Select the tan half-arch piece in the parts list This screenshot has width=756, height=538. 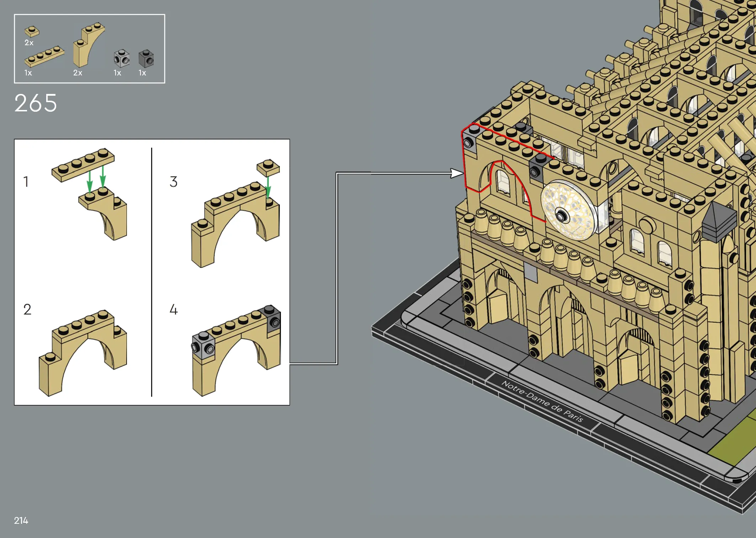pyautogui.click(x=89, y=45)
